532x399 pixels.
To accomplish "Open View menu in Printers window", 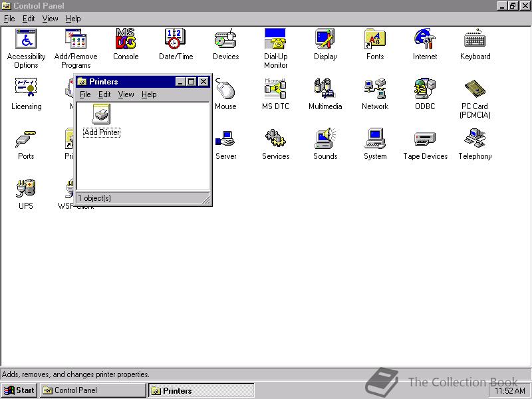I will pos(126,94).
